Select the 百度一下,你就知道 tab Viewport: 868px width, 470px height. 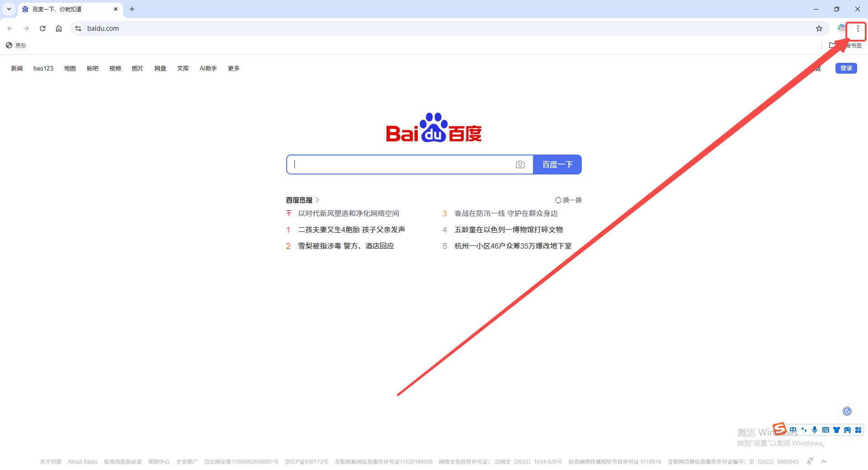tap(70, 9)
